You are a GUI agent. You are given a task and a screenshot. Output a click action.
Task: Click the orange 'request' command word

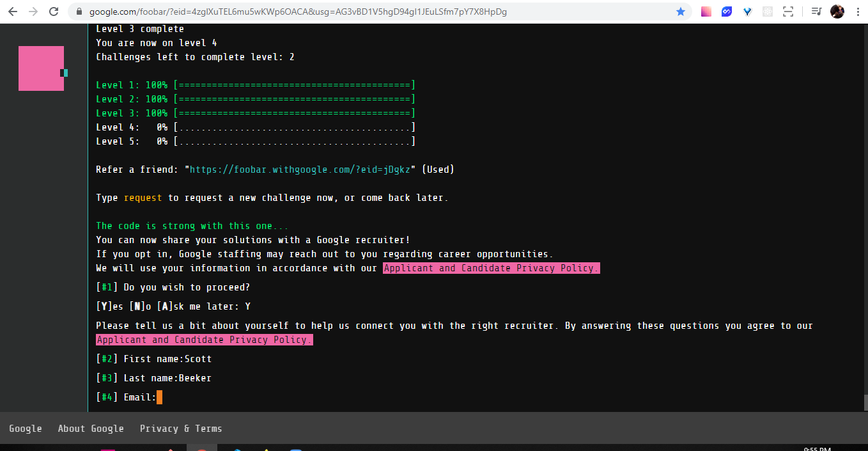point(143,198)
